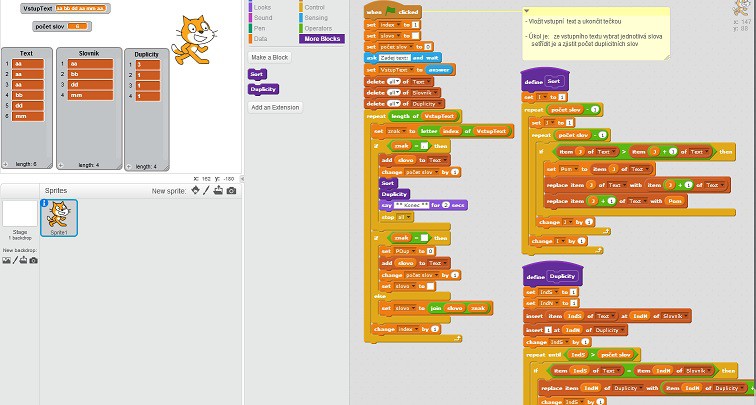
Task: Switch to the Looks block category
Action: (x=263, y=7)
